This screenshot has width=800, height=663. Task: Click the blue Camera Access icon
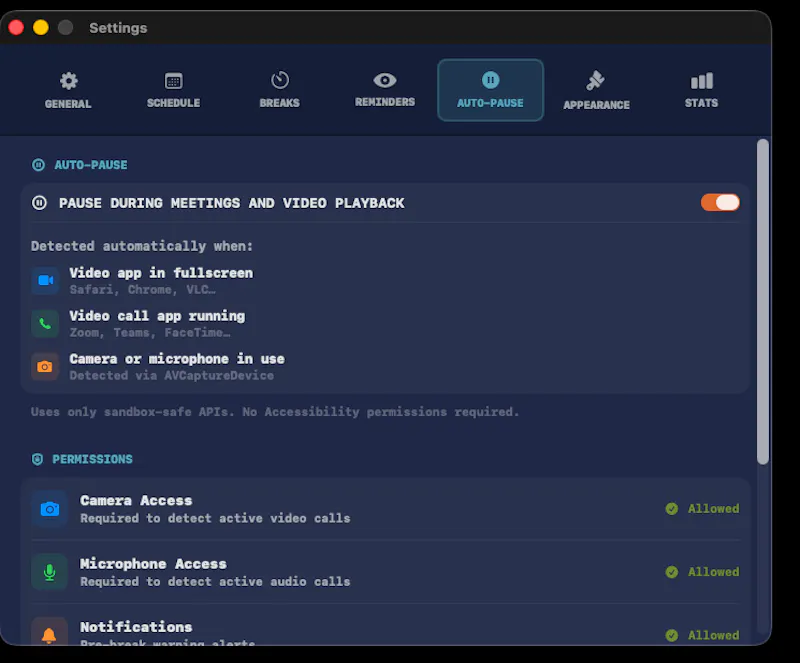49,509
